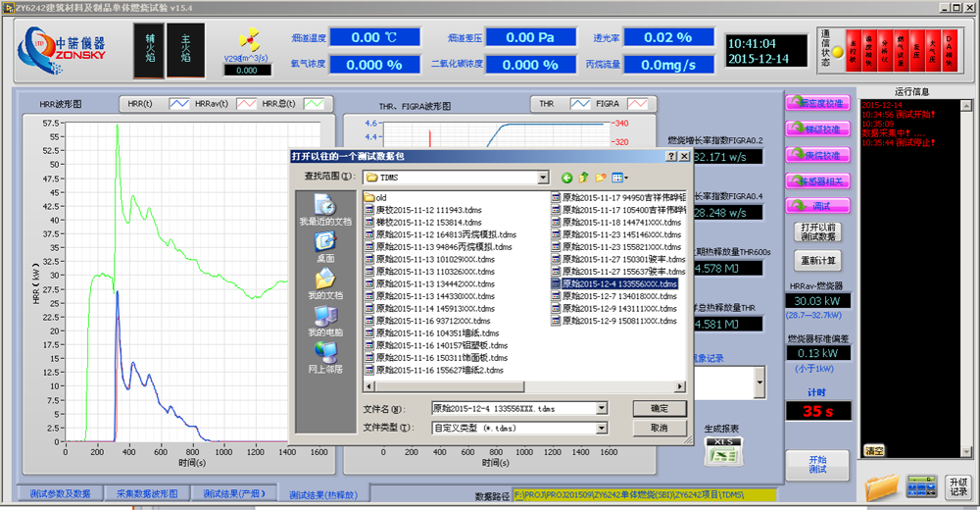
Task: Select file 原始2015-11-27 150301骏丰.tdms
Action: 618,259
